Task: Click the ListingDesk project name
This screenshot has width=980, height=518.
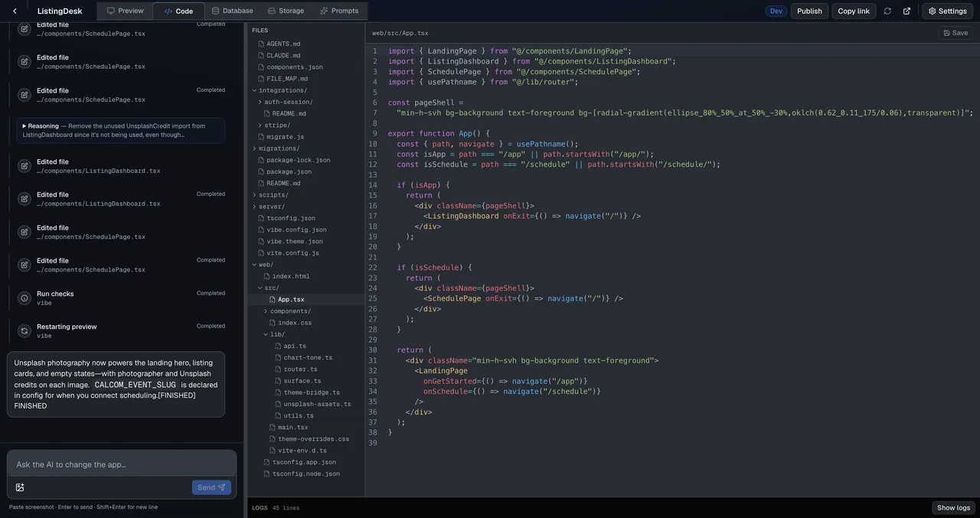Action: [x=60, y=11]
